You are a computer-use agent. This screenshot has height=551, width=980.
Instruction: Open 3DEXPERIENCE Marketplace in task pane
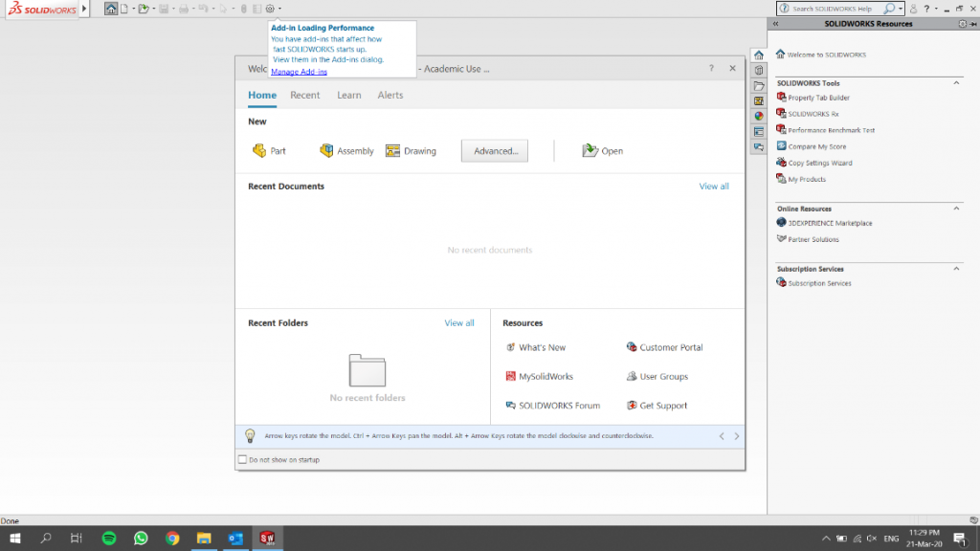824,223
